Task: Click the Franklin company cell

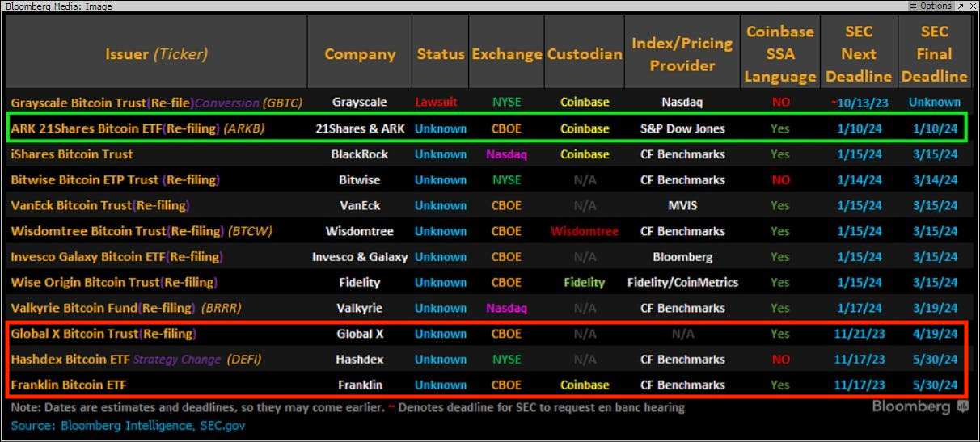Action: [360, 385]
